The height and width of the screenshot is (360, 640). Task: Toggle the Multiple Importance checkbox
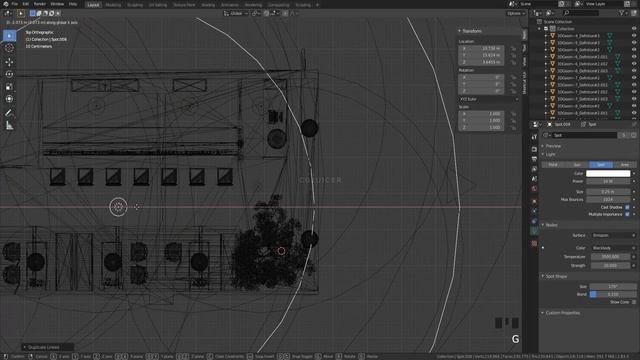(x=627, y=214)
